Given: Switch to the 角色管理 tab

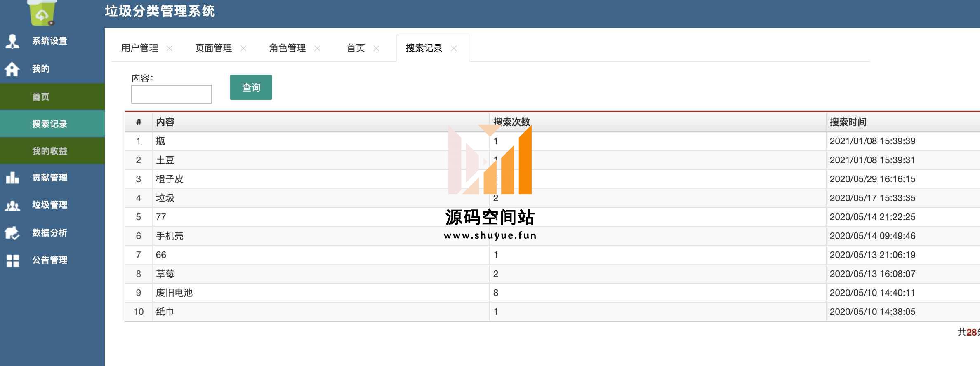Looking at the screenshot, I should [x=287, y=48].
